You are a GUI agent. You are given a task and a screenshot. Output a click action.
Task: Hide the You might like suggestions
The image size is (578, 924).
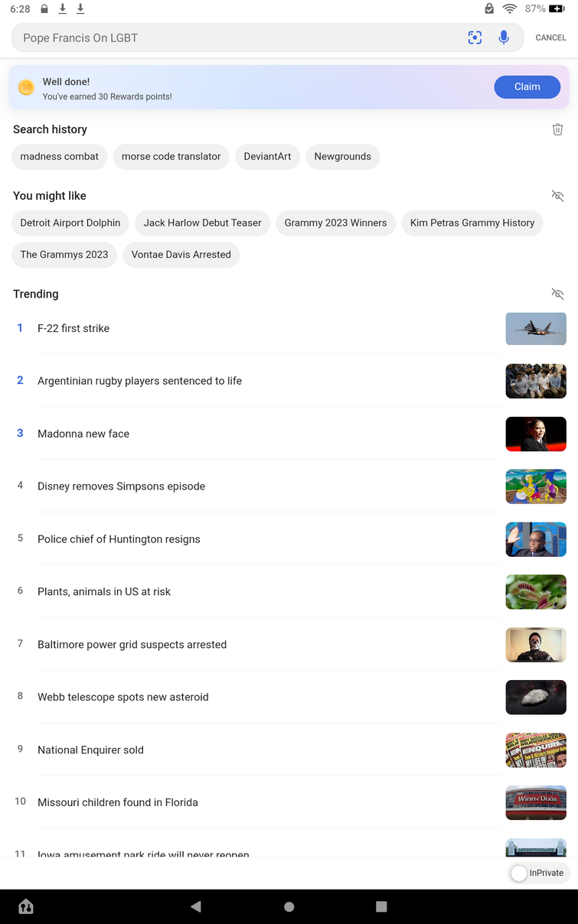pyautogui.click(x=558, y=196)
